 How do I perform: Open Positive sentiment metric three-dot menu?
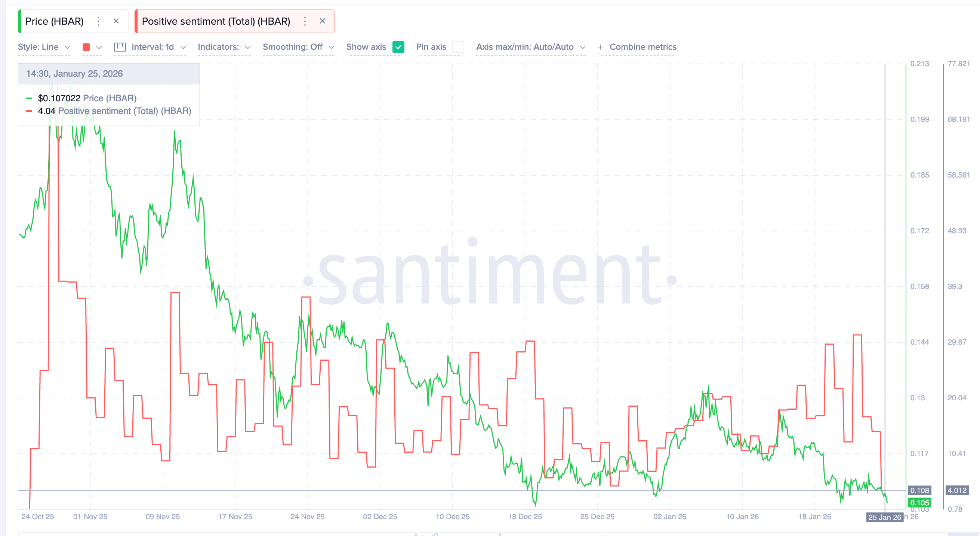pos(305,21)
